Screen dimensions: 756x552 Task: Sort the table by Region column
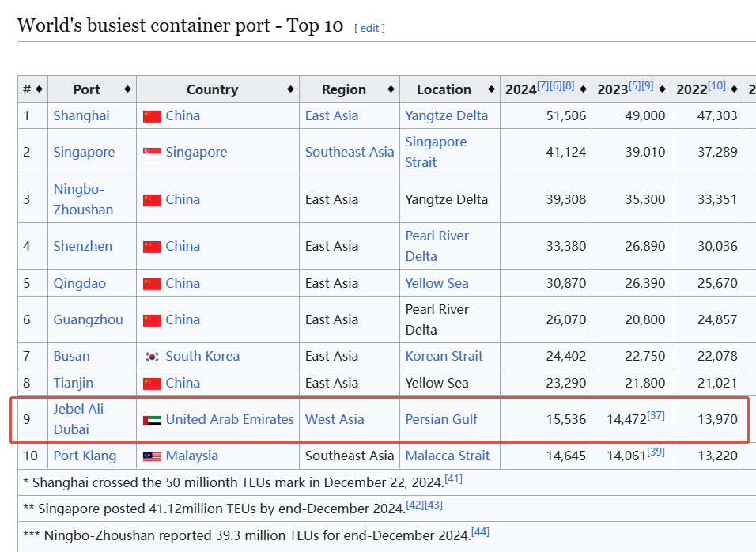pyautogui.click(x=391, y=89)
